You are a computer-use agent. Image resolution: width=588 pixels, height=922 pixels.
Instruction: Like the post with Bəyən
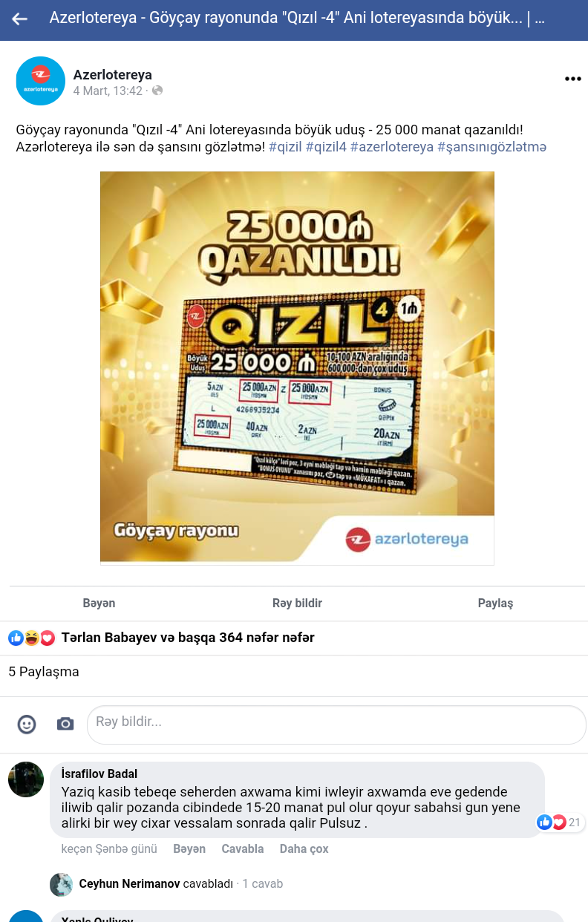[99, 604]
